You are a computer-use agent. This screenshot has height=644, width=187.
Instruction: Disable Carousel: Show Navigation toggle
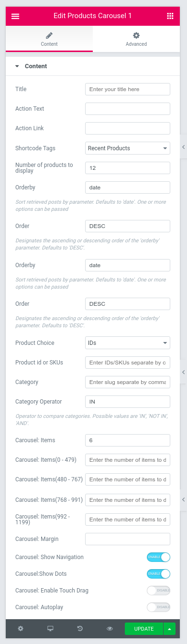(x=158, y=557)
